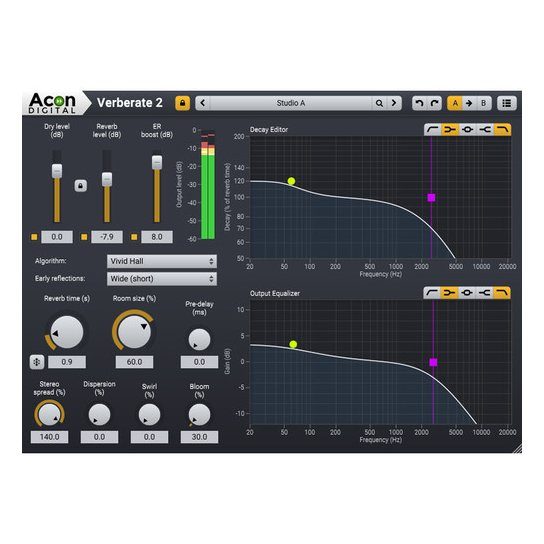544x544 pixels.
Task: Click the Reverb time knob
Action: [67, 332]
